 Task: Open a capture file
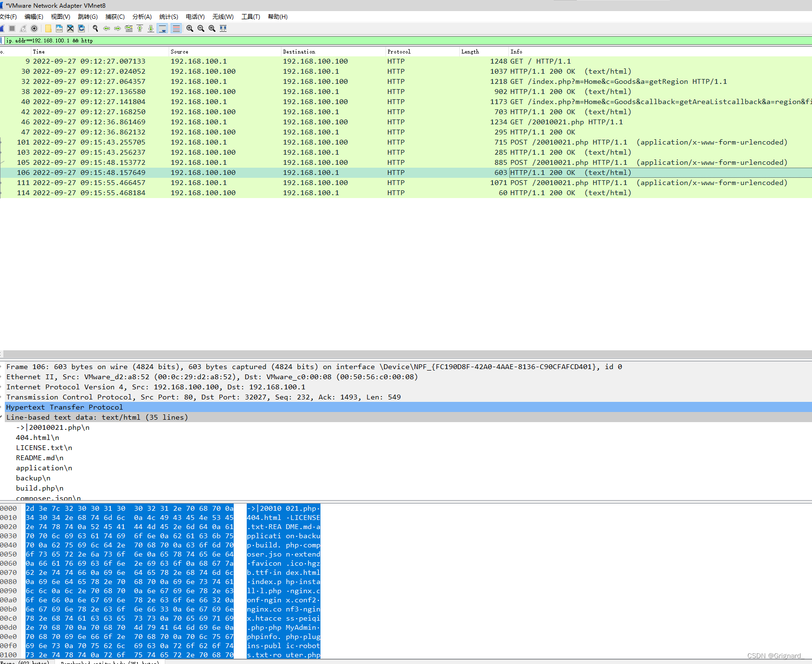coord(48,28)
